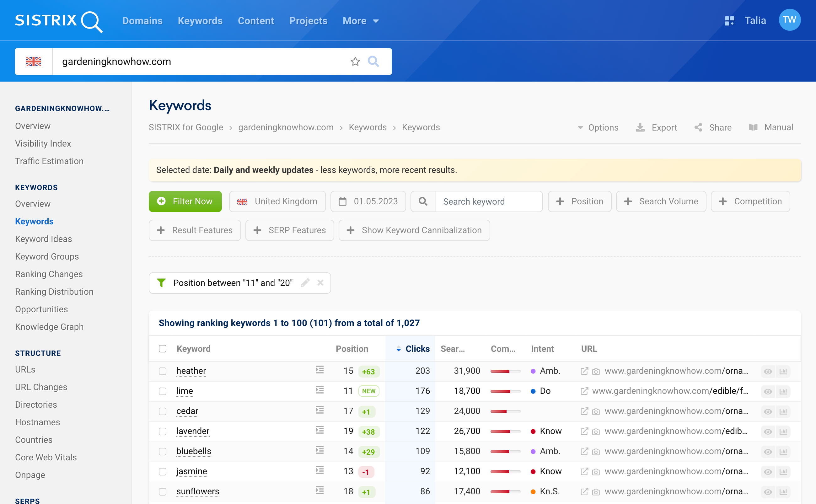Click the Clicks column header to sort
816x504 pixels.
[417, 349]
